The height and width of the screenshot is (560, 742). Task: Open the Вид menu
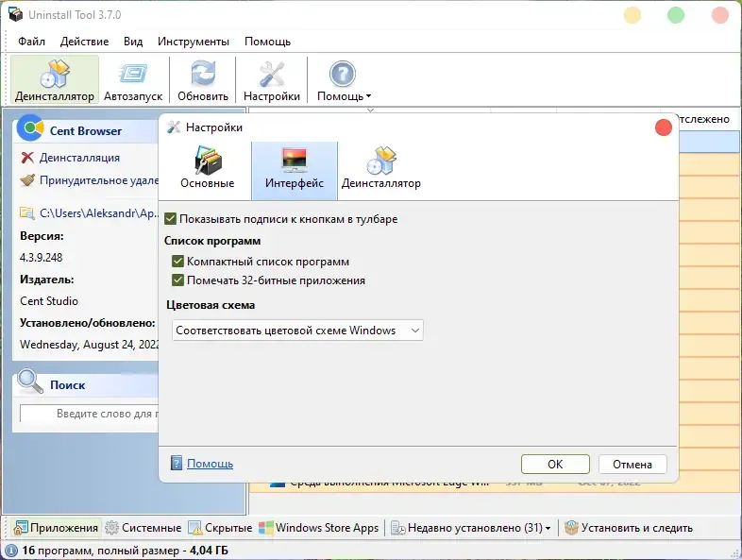click(x=133, y=42)
